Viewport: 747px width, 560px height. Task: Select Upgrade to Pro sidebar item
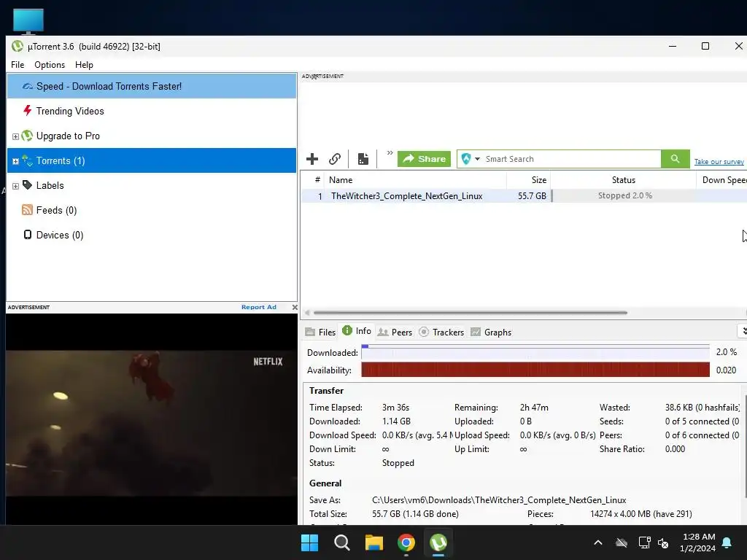(x=68, y=136)
